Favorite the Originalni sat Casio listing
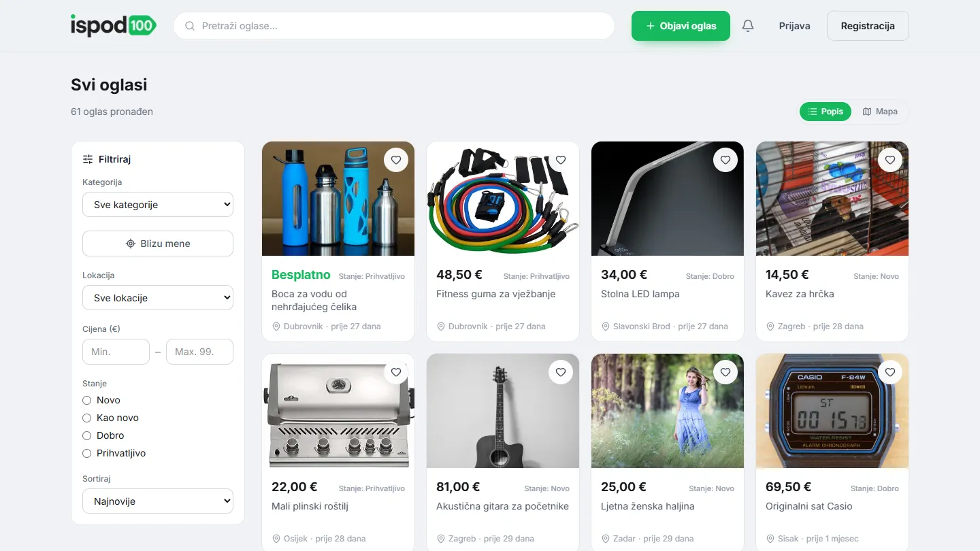Image resolution: width=980 pixels, height=551 pixels. tap(890, 373)
